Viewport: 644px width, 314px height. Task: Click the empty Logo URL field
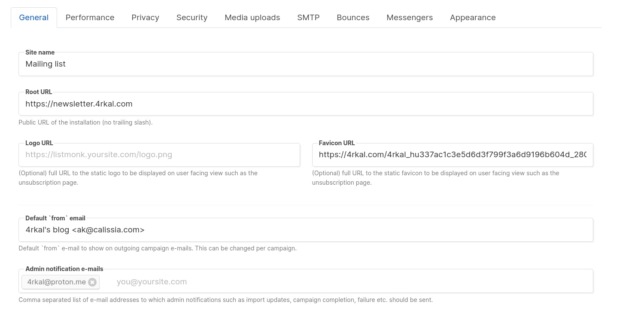tap(159, 155)
